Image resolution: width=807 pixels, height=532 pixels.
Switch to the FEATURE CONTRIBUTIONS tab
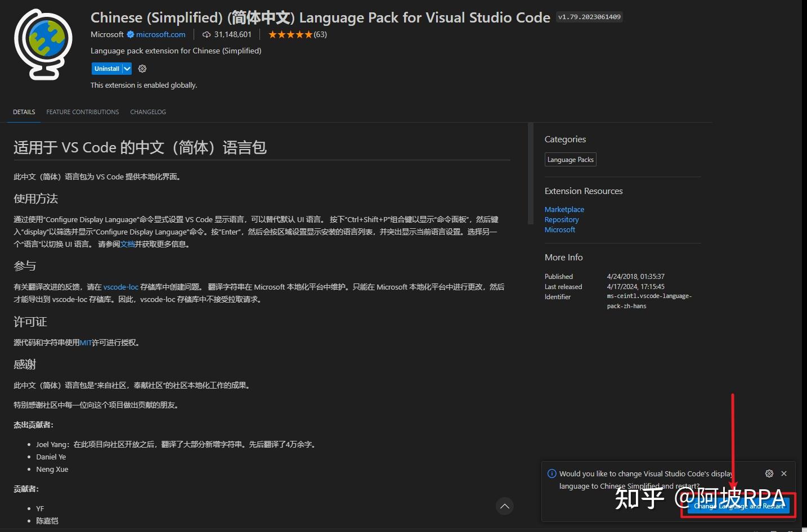click(x=82, y=112)
